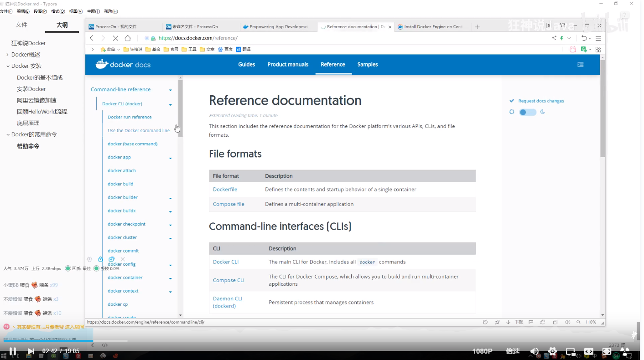Click the pink cat extension icon

coord(573,49)
